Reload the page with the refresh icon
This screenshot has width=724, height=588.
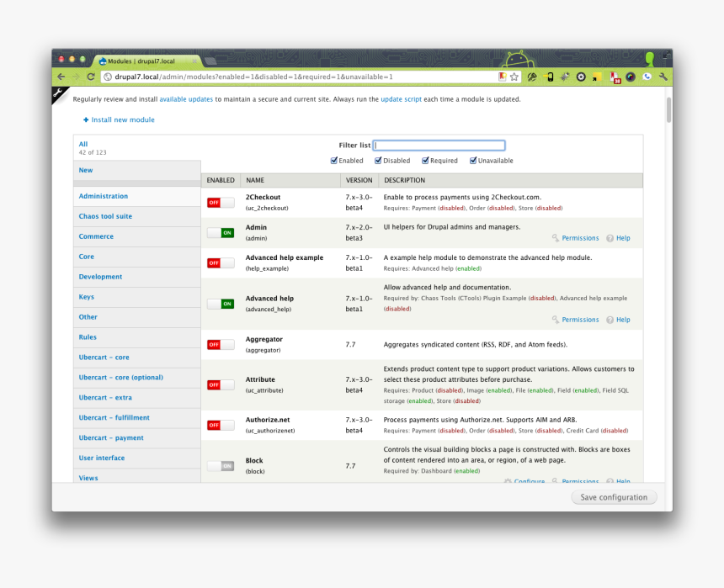coord(91,77)
